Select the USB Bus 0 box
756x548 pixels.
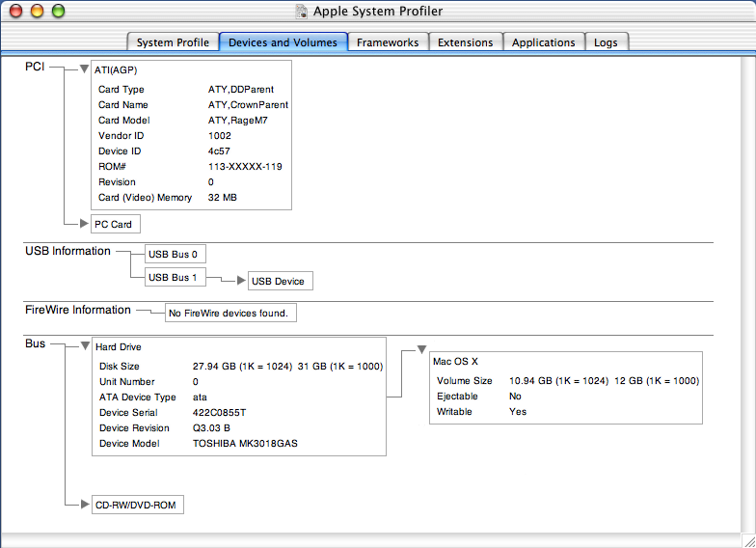tap(175, 254)
